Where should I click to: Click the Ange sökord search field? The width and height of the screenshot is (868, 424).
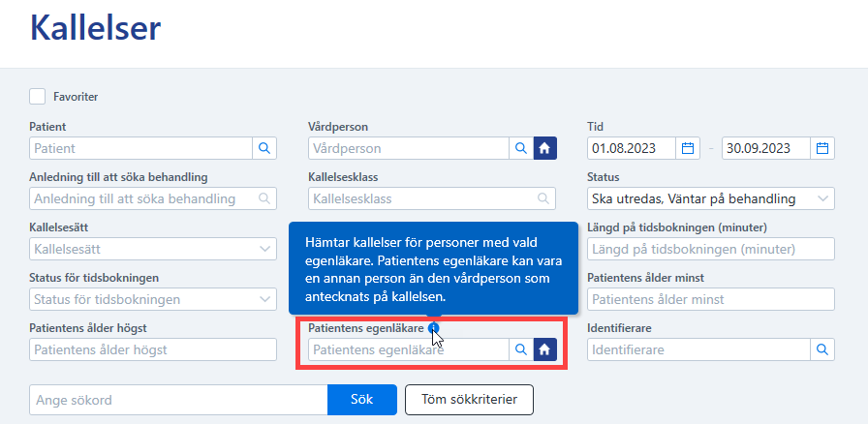[x=178, y=400]
